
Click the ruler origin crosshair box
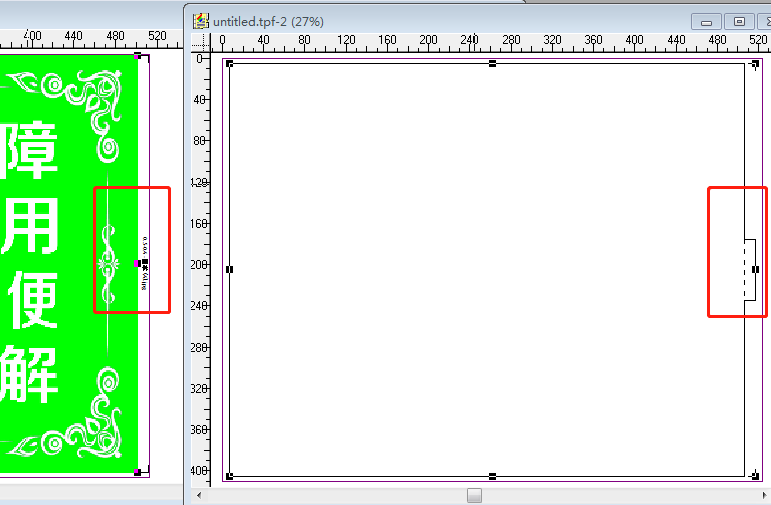coord(201,43)
